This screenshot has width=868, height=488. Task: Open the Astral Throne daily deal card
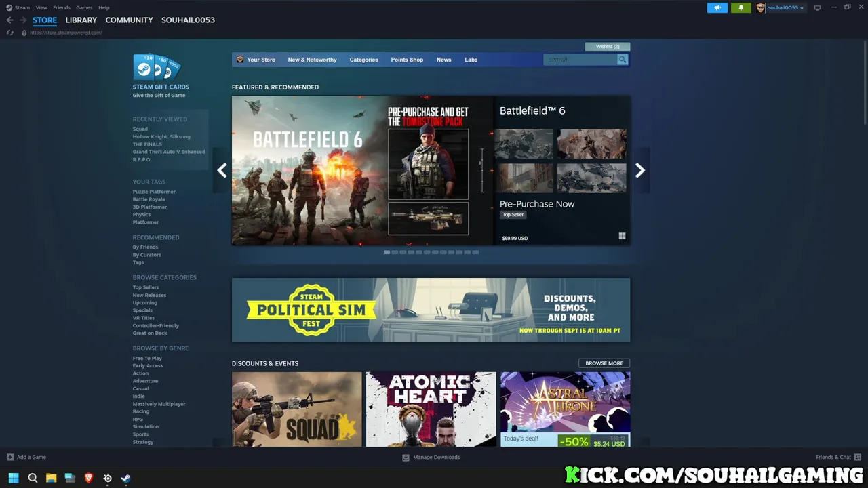[x=565, y=409]
